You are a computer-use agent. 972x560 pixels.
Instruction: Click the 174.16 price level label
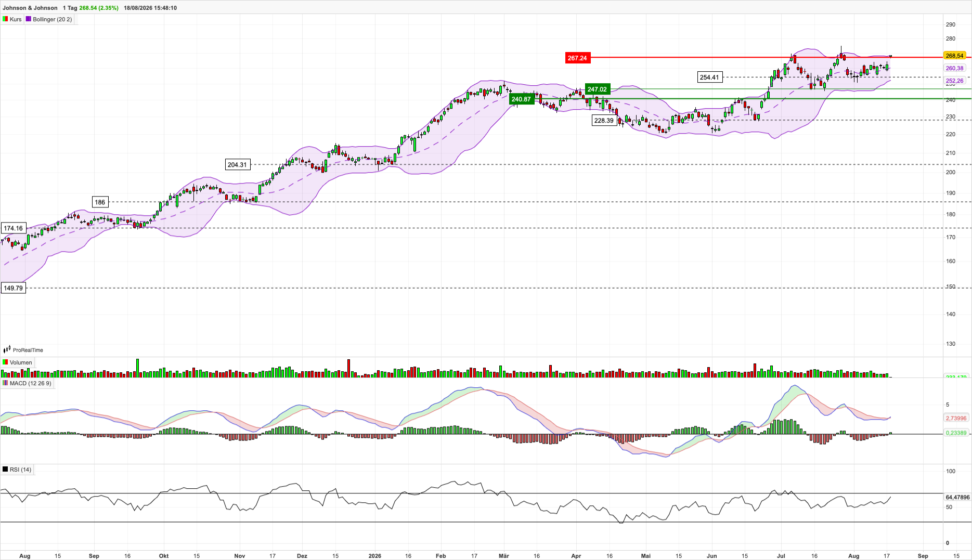[x=13, y=228]
